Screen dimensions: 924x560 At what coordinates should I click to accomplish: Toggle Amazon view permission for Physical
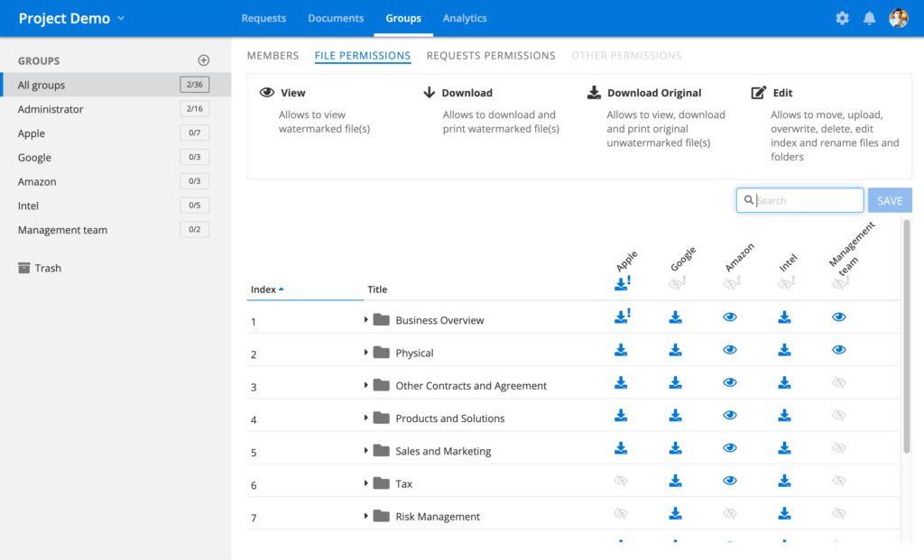click(729, 350)
